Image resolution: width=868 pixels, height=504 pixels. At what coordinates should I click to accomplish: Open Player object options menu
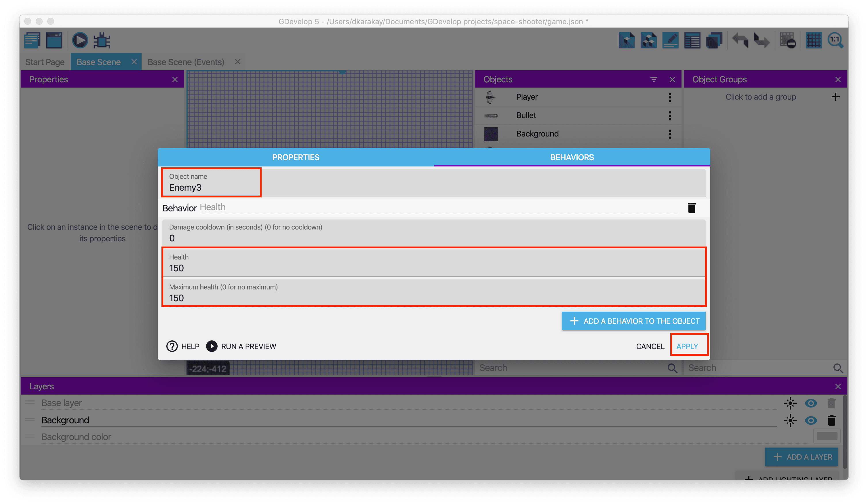[670, 97]
